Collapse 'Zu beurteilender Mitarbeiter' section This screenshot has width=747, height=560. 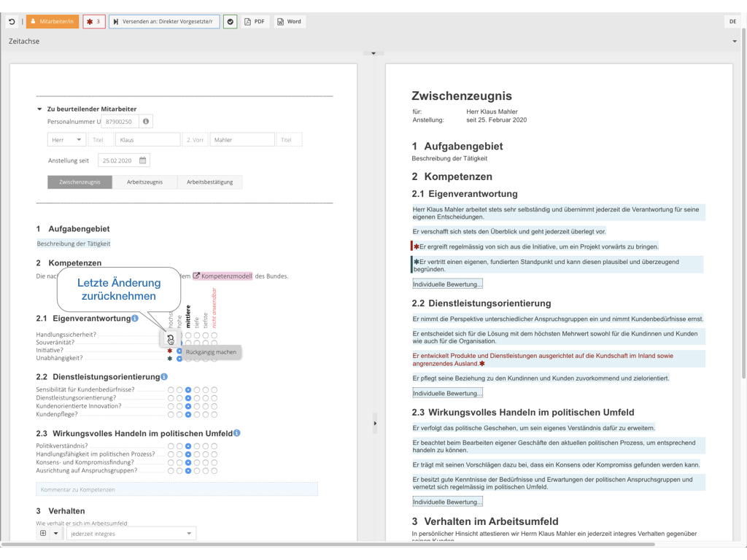(x=39, y=109)
